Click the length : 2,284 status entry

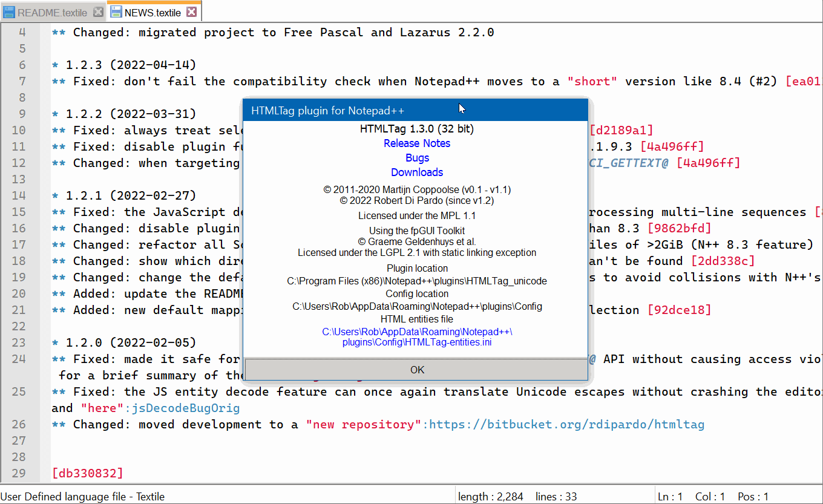tap(491, 497)
